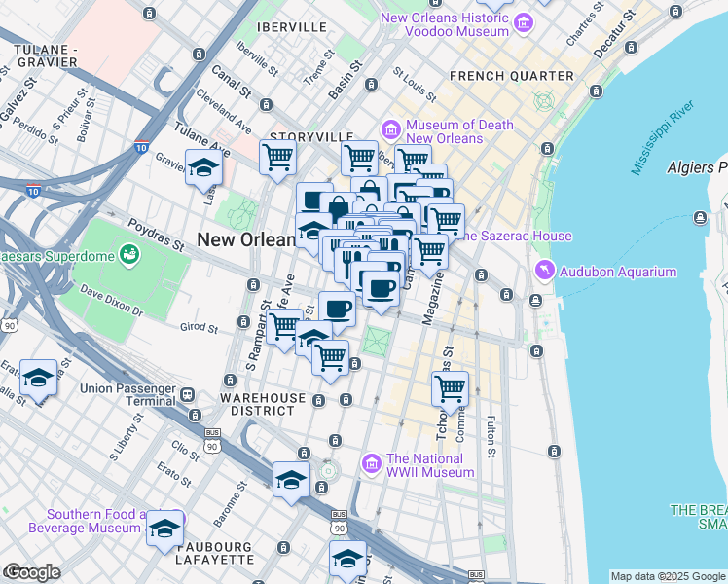
Task: Click the transit stop icon on Basin St
Action: [x=371, y=85]
